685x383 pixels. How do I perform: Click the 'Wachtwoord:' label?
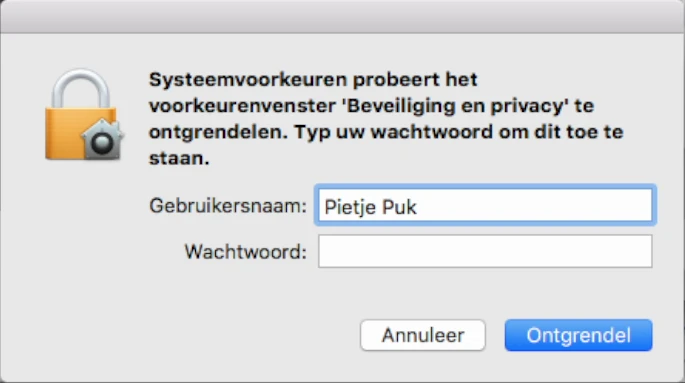[x=246, y=252]
